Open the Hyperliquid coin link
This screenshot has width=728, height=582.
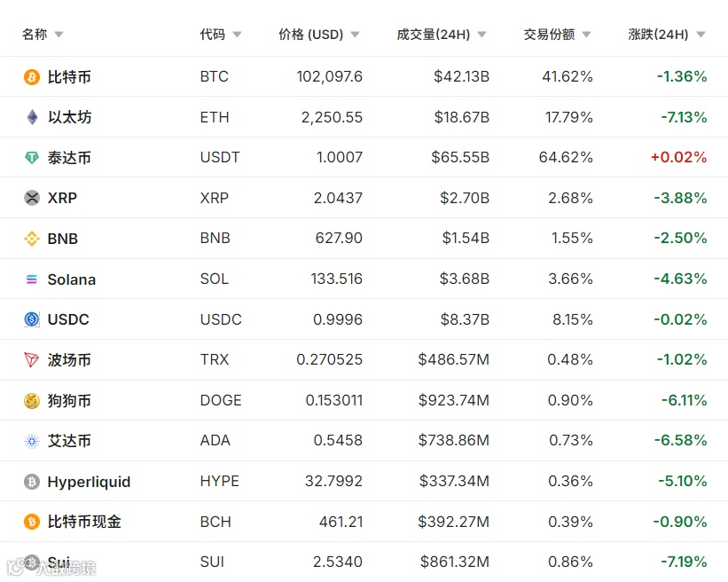(89, 482)
